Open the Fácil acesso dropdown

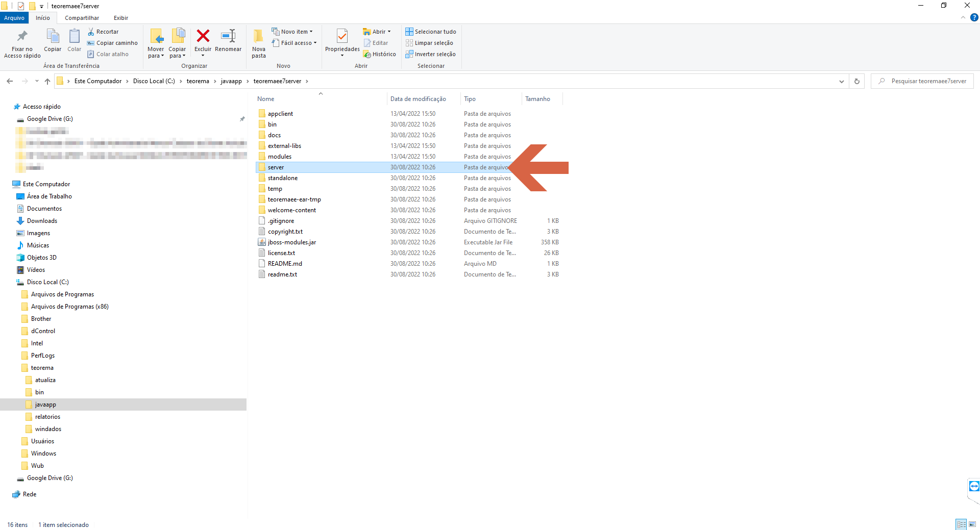click(x=294, y=43)
